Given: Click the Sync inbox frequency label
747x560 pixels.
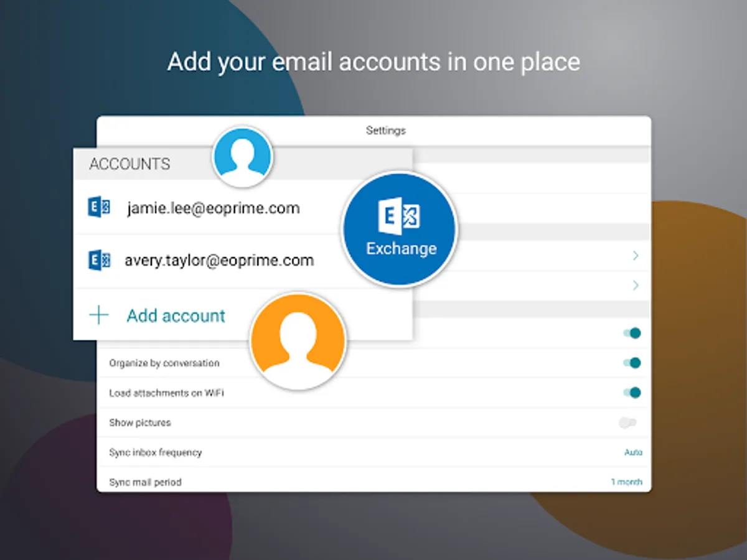Looking at the screenshot, I should click(156, 452).
